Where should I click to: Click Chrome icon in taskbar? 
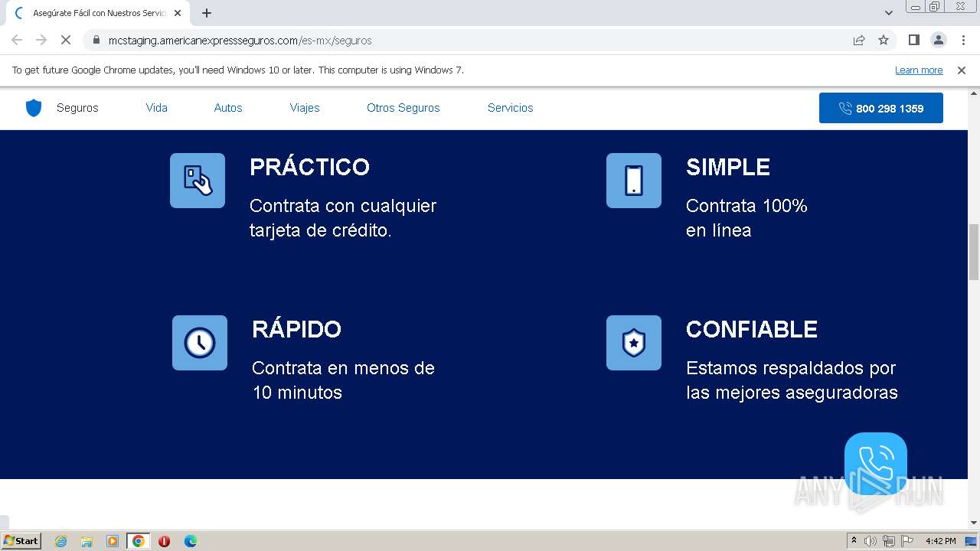tap(139, 541)
